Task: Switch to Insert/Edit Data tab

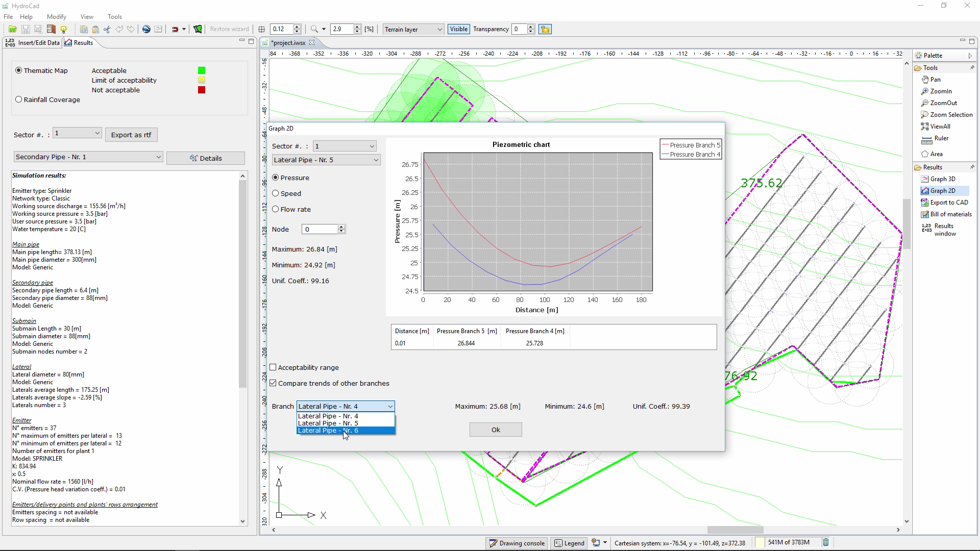Action: (33, 43)
